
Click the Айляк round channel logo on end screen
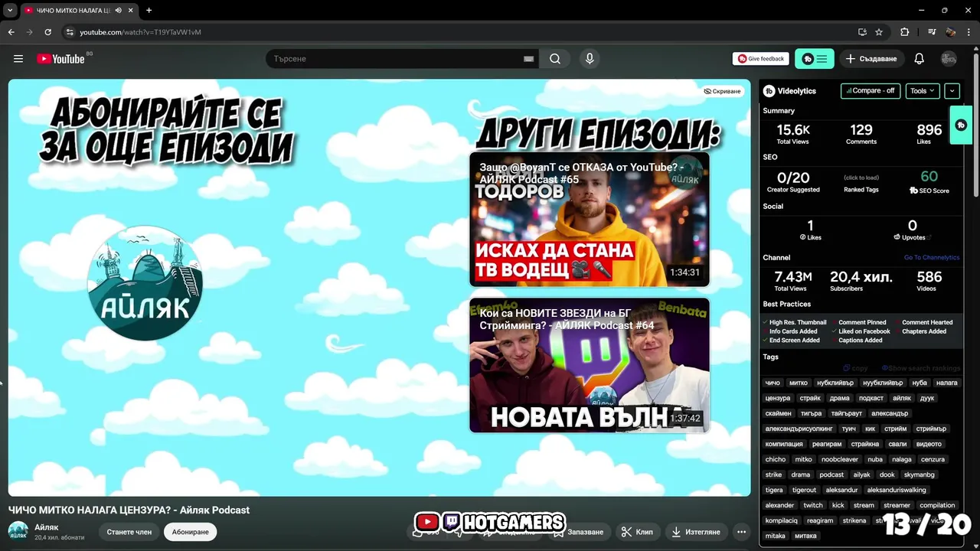(x=145, y=283)
